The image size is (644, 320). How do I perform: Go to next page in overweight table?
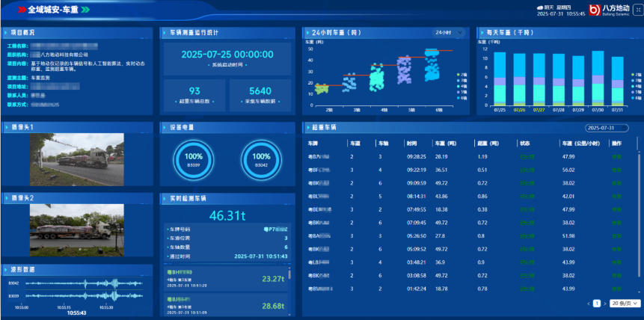coord(605,304)
